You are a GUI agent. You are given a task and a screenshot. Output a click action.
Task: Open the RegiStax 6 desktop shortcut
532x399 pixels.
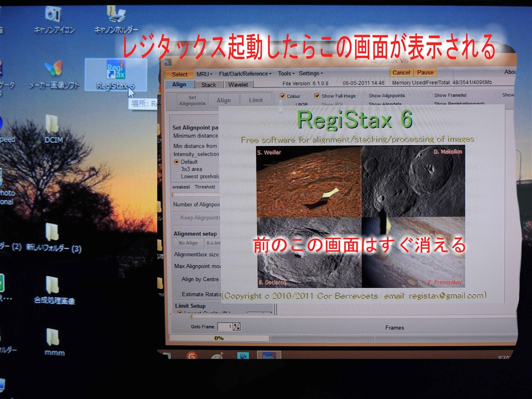[x=115, y=75]
